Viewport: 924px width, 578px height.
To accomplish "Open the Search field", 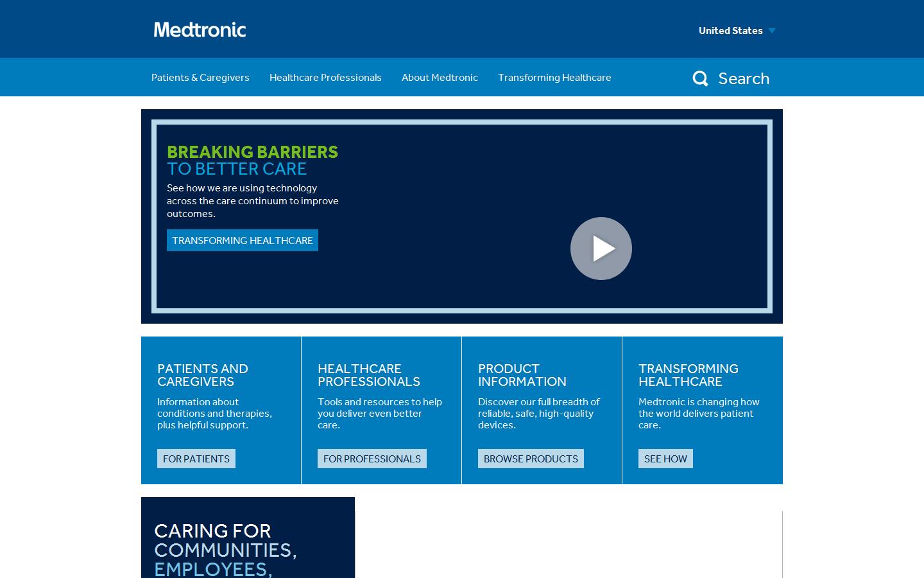I will click(743, 78).
